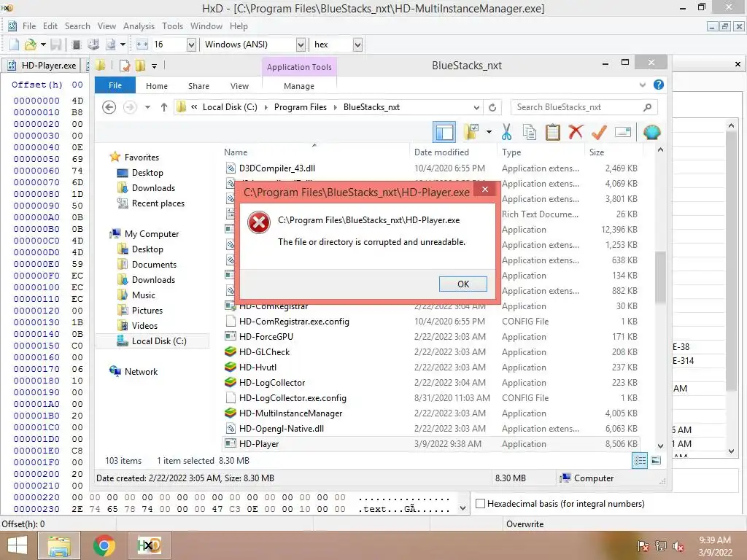Screen dimensions: 747x560
Task: Open the Search menu in HxD
Action: [x=77, y=26]
